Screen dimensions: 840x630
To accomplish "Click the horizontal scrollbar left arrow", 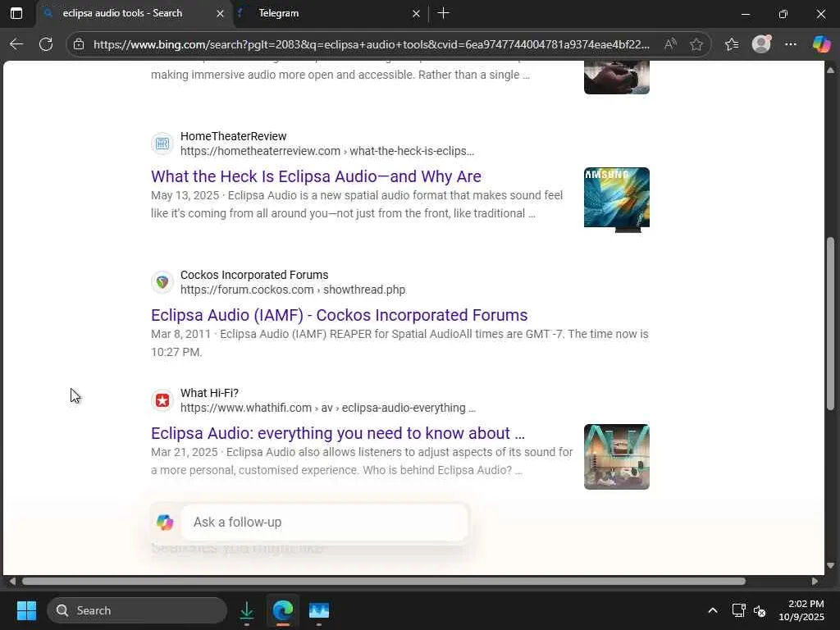I will [x=11, y=582].
